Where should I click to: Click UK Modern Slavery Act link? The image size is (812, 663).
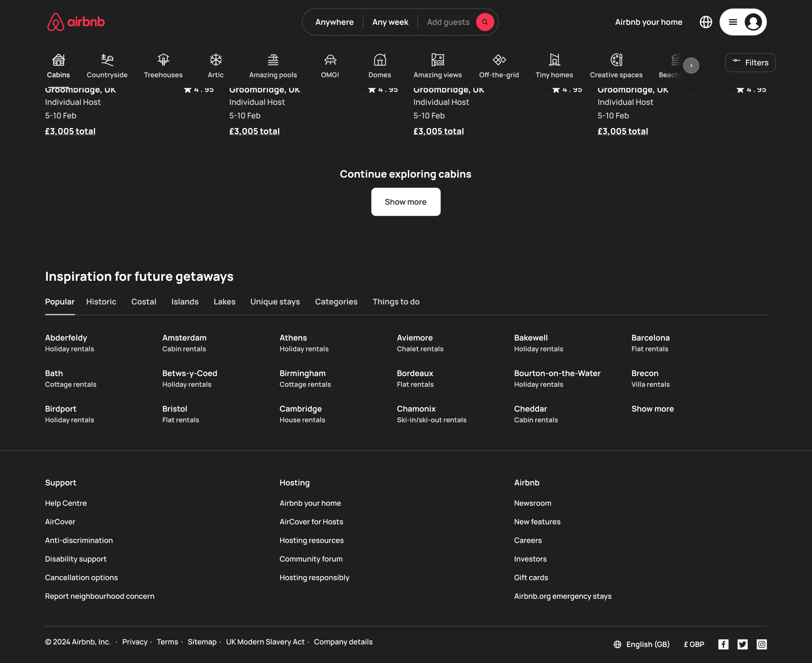[265, 642]
